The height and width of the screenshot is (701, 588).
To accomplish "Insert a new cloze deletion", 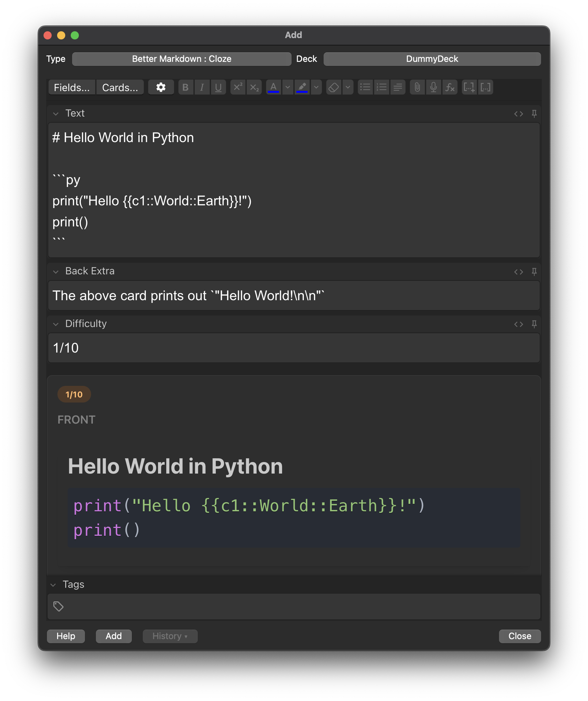I will (469, 87).
